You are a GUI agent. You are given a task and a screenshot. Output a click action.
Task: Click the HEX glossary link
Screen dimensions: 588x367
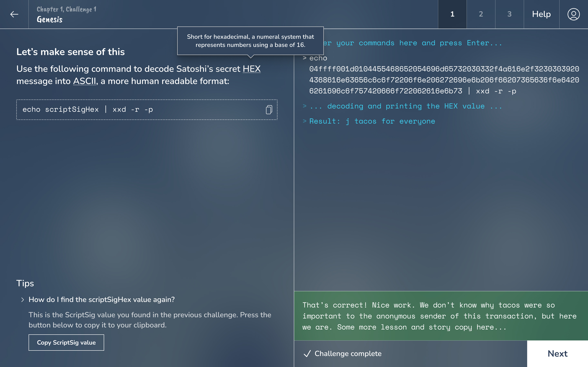click(252, 69)
